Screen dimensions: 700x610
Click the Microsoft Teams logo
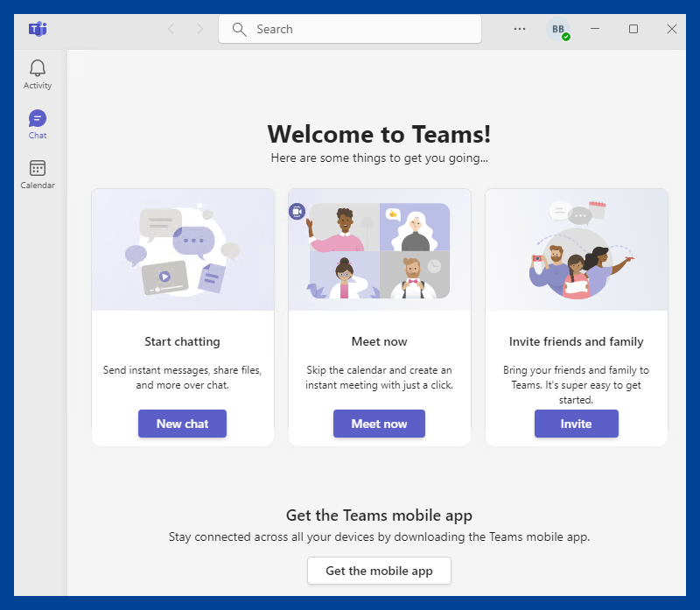[x=38, y=29]
